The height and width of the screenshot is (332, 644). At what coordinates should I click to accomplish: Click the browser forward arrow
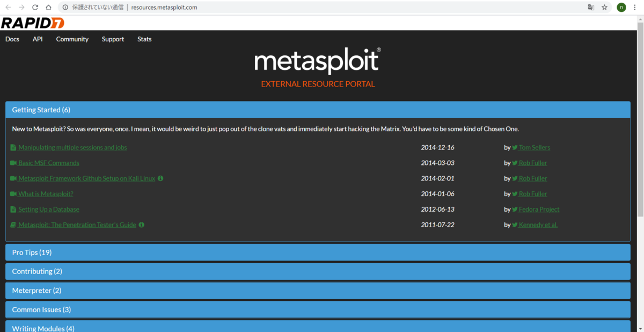point(21,8)
